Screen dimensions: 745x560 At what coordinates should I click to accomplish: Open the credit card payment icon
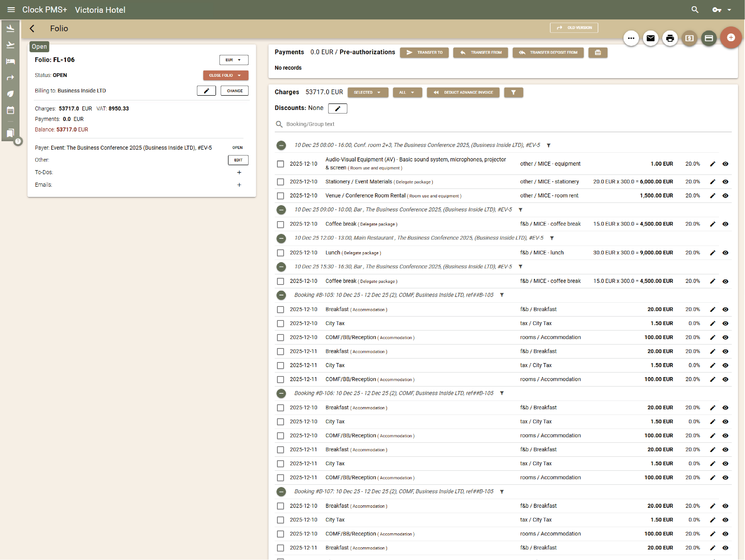coord(709,38)
